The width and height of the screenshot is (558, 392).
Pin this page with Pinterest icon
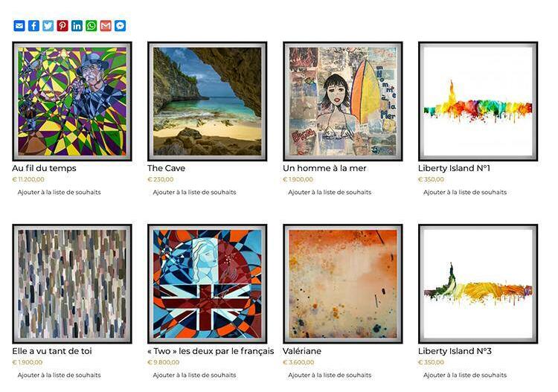pyautogui.click(x=62, y=25)
